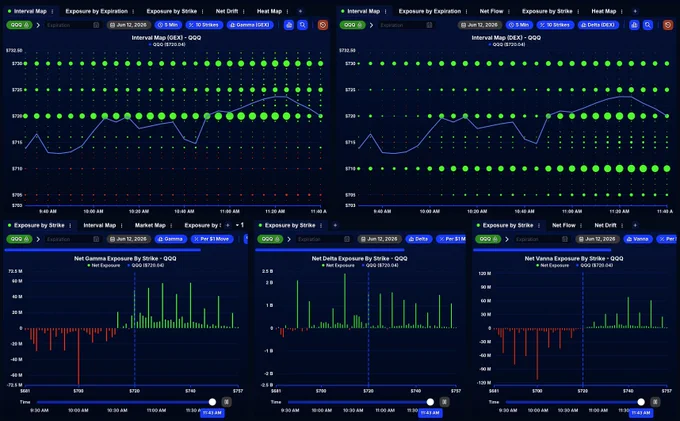
Task: Toggle the QQQ ($720.04) legend in the Net Vanna chart
Action: point(594,265)
